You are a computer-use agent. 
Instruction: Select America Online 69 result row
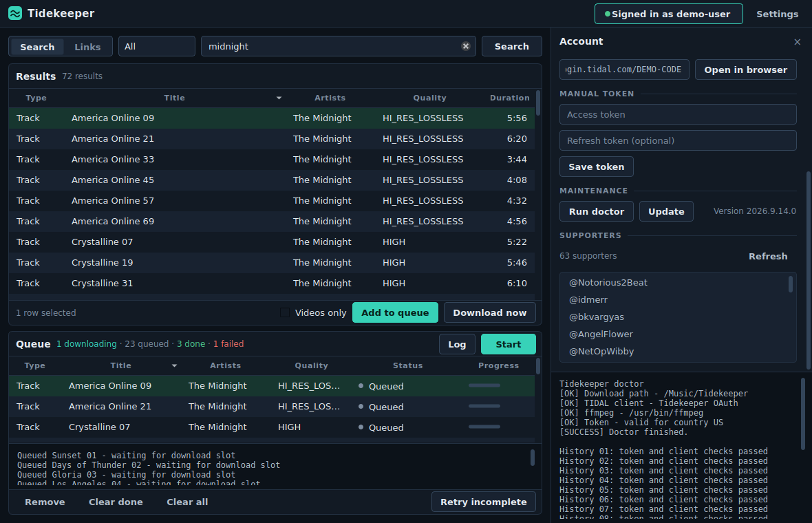click(272, 222)
